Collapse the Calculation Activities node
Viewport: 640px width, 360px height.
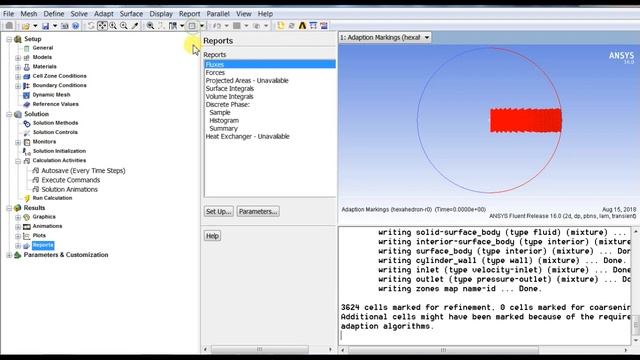18,161
